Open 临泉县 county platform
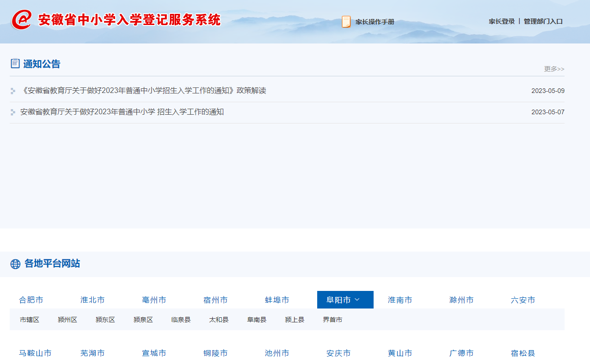The width and height of the screenshot is (590, 364). (x=181, y=320)
